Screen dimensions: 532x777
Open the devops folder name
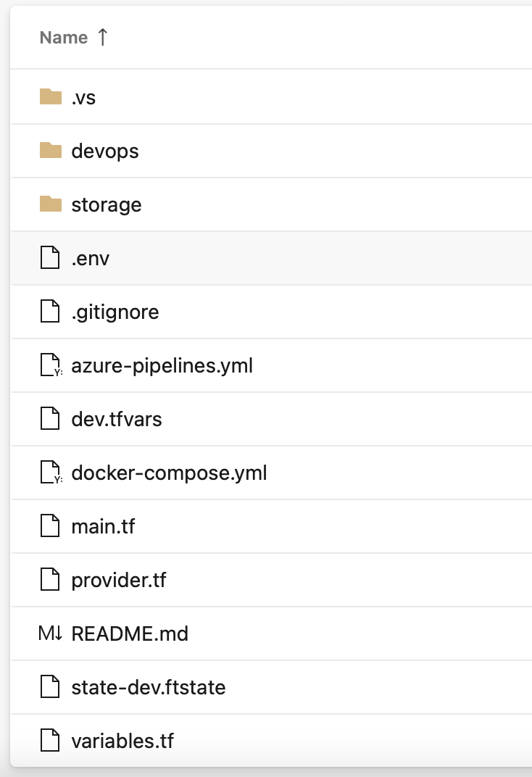point(105,151)
